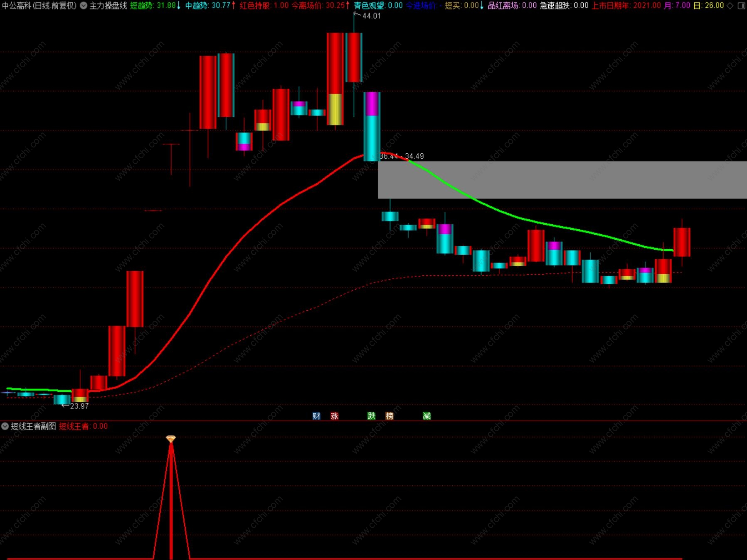Click the 短线王者: 0.00 value
This screenshot has width=747, height=560.
coord(83,426)
